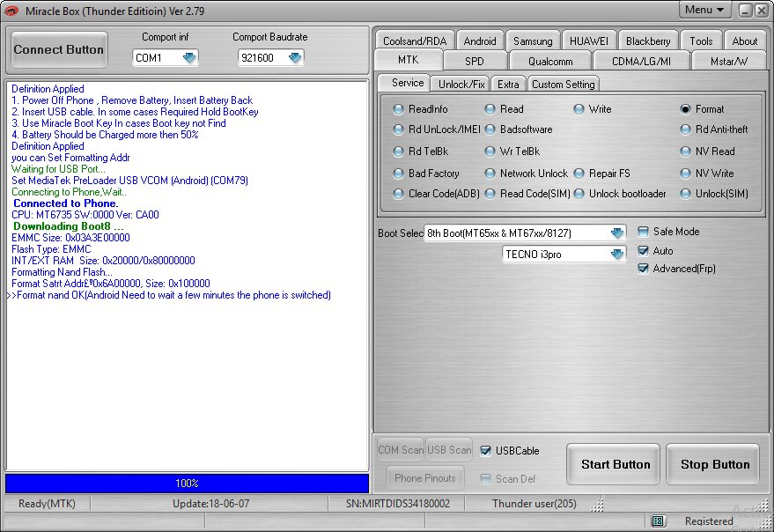Click the 'CPU: MT6735' log line

(85, 215)
